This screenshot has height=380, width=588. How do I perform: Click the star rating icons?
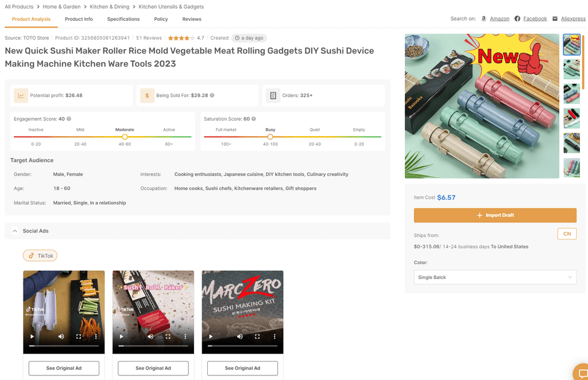coord(181,38)
